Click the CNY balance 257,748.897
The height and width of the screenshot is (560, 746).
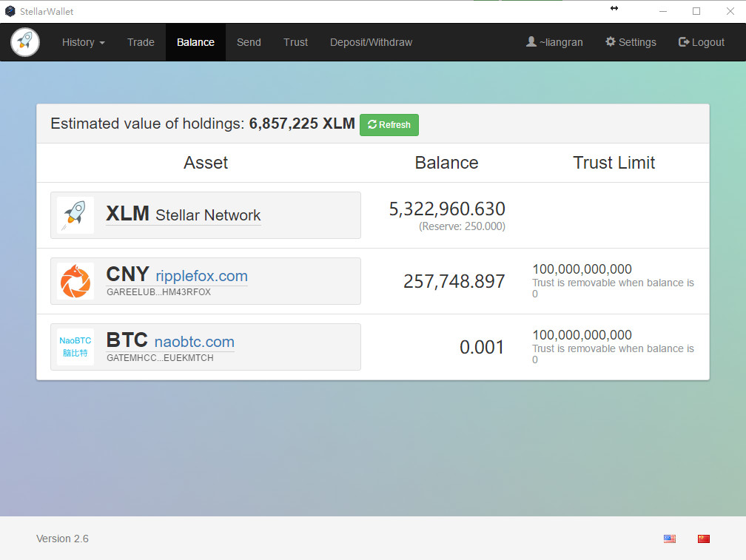pos(454,281)
